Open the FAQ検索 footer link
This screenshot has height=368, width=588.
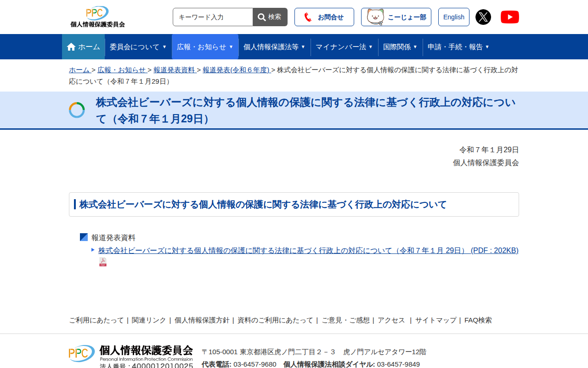pyautogui.click(x=478, y=320)
